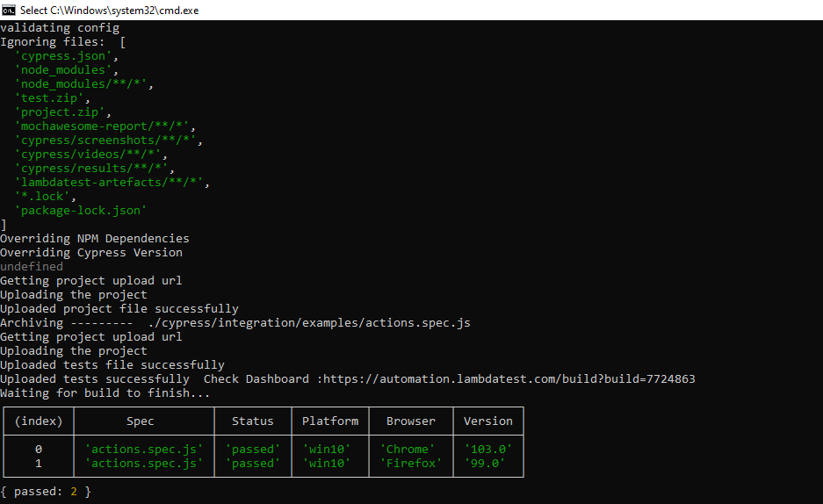Click the '103.0' version value

pyautogui.click(x=488, y=450)
